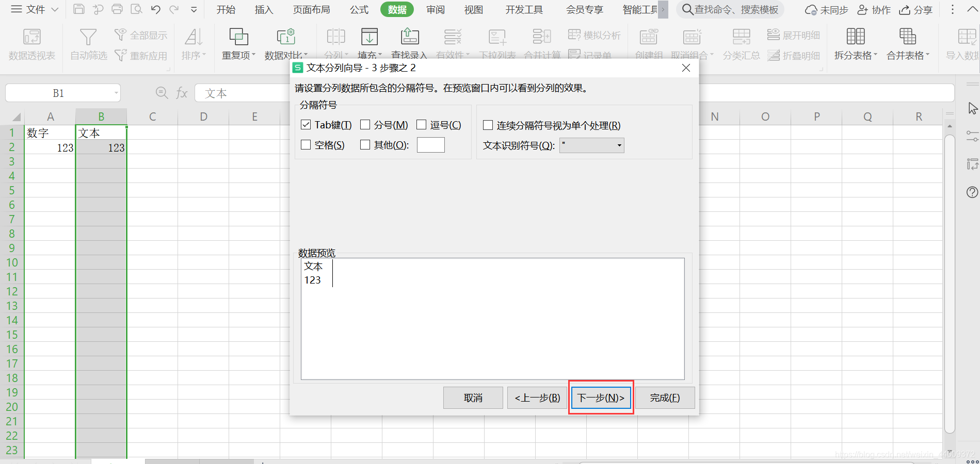980x464 pixels.
Task: Open the more options vertical dots menu
Action: (x=953, y=9)
